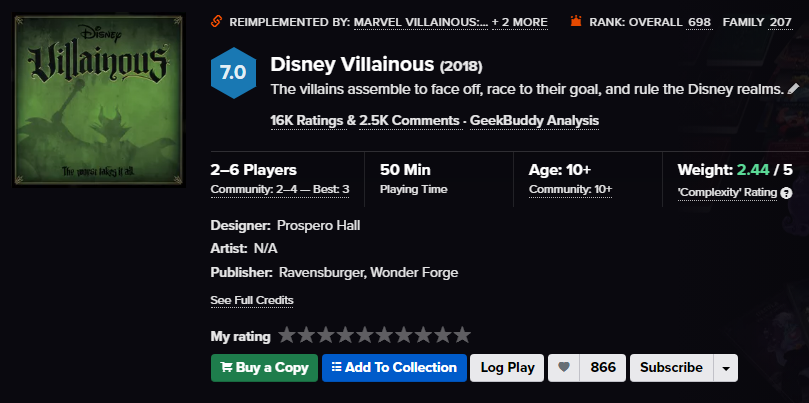Set my rating to ten stars
The width and height of the screenshot is (809, 403).
(462, 335)
